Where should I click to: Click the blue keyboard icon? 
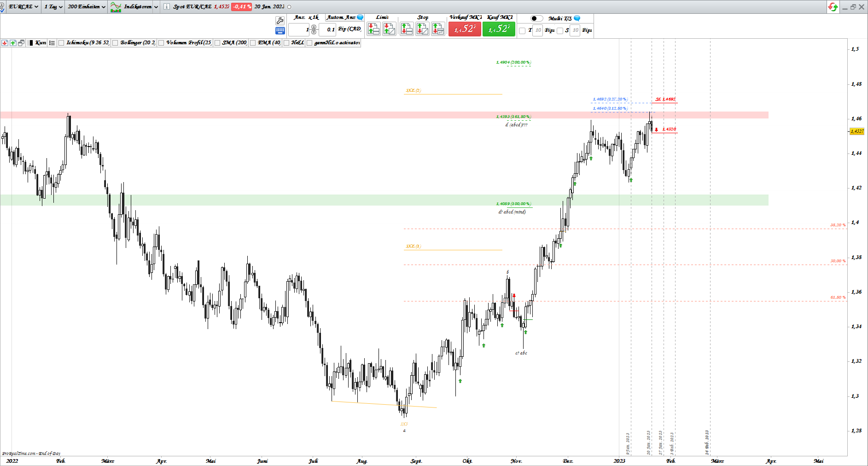point(280,30)
